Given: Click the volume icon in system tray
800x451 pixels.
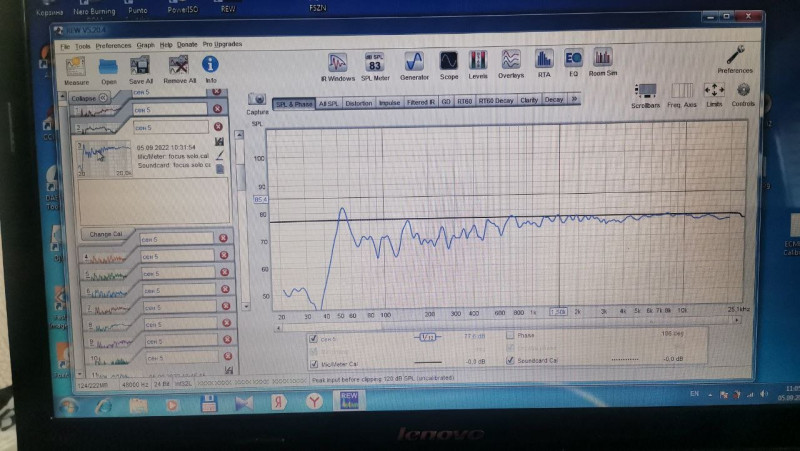Looking at the screenshot, I should coord(764,393).
